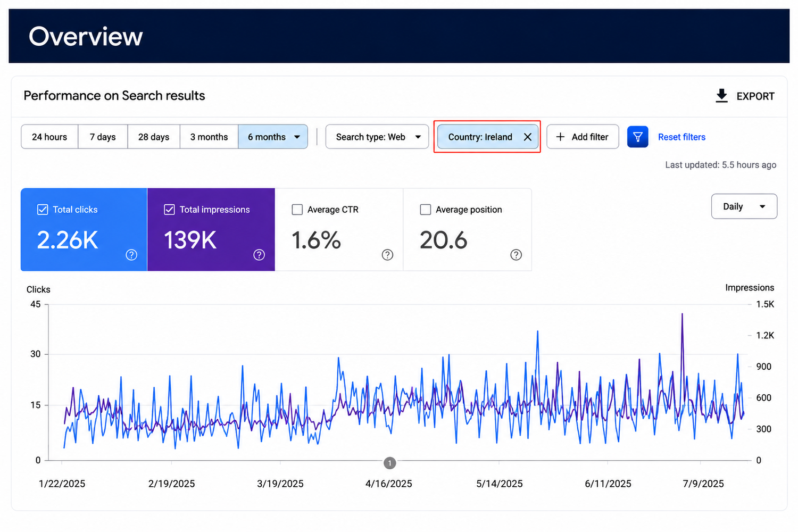This screenshot has width=798, height=532.
Task: Click the Clicks axis title
Action: (38, 289)
